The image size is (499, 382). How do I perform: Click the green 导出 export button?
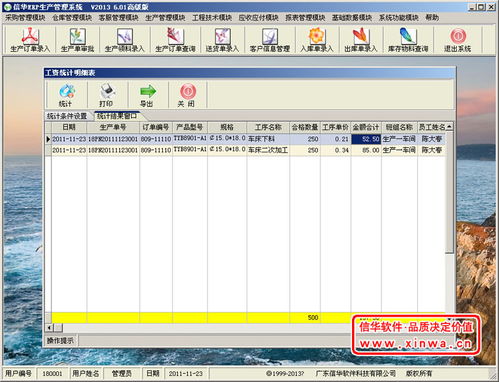pyautogui.click(x=147, y=95)
